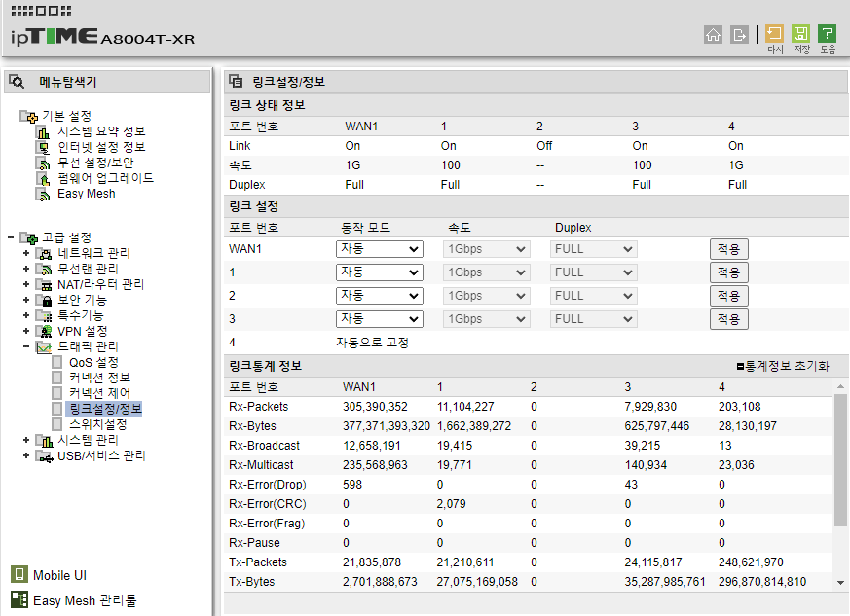The width and height of the screenshot is (850, 616).
Task: Click the 고급 설정 folder icon
Action: tap(29, 237)
